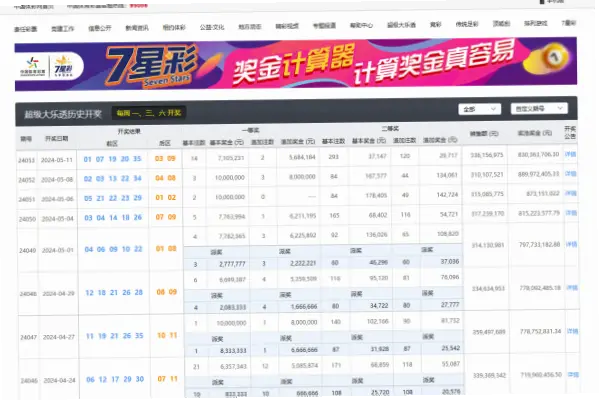
Task: Select 信息公开 in the top menu
Action: click(x=100, y=28)
